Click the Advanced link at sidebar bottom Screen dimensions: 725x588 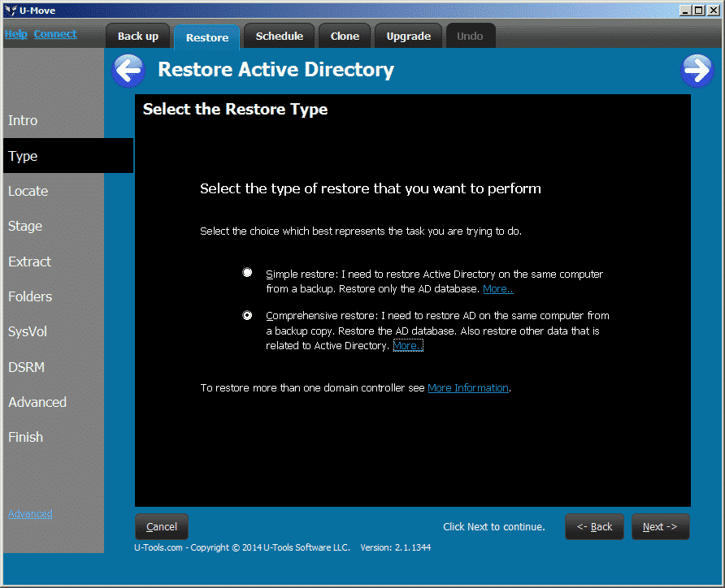(30, 513)
